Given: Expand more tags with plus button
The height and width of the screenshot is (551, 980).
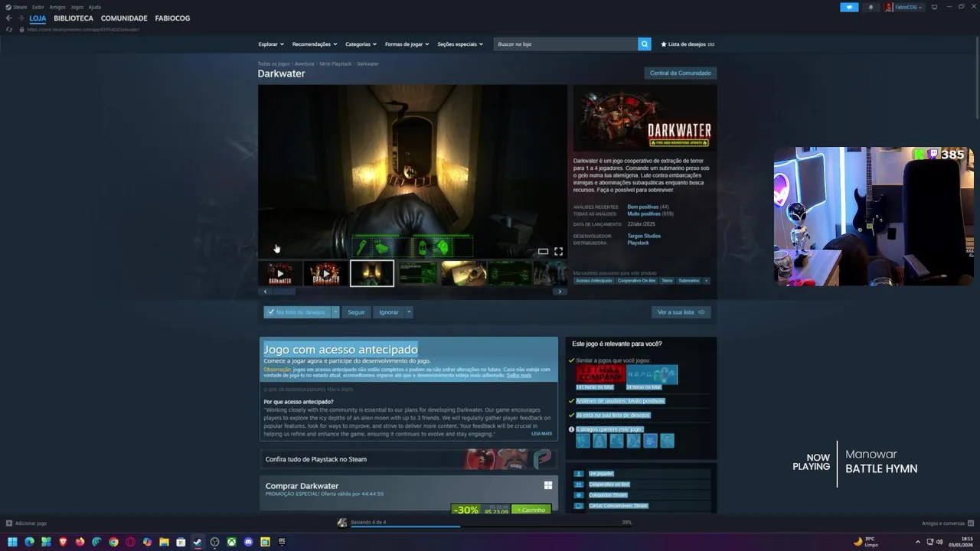Looking at the screenshot, I should [x=706, y=281].
